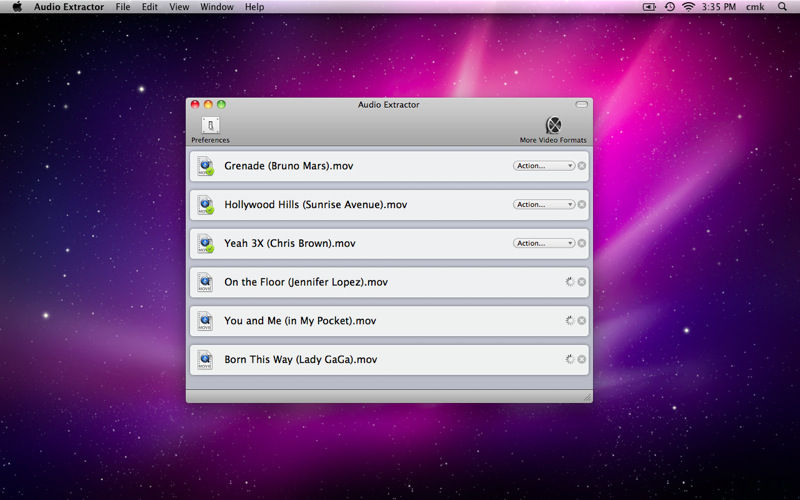Click the Time Machine menu bar icon
Viewport: 800px width, 500px height.
click(669, 7)
